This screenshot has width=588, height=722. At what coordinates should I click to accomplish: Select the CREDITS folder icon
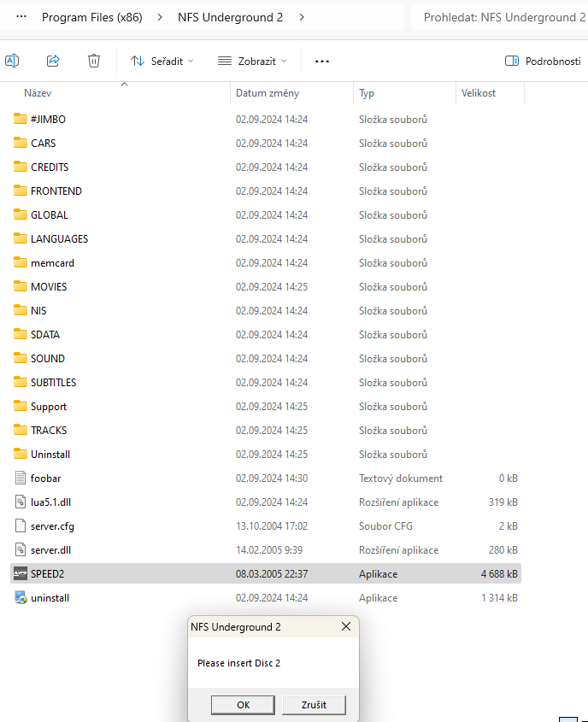[x=21, y=167]
